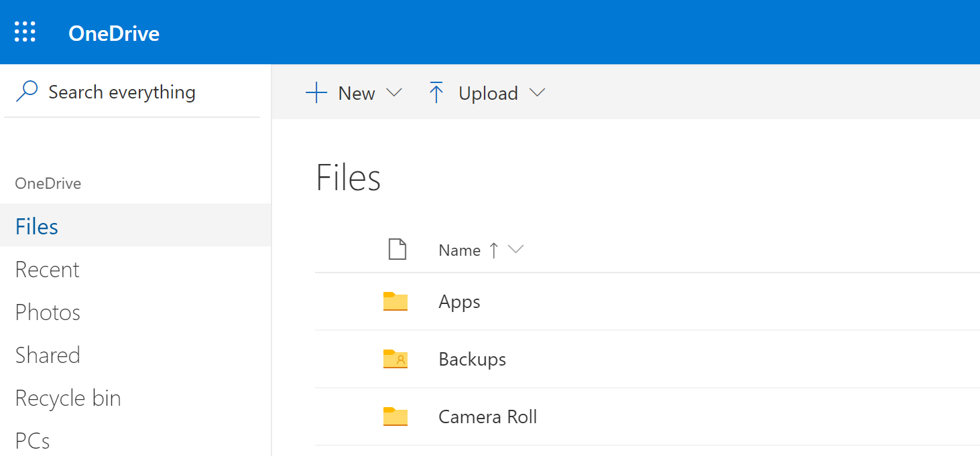Open the Name column sort dropdown
Image resolution: width=980 pixels, height=456 pixels.
click(x=515, y=250)
